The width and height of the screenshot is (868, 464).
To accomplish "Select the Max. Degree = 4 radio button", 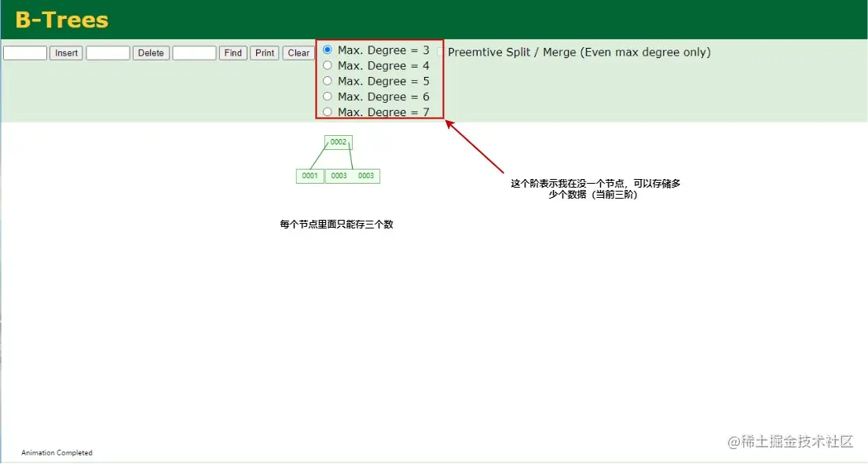I will click(x=327, y=65).
